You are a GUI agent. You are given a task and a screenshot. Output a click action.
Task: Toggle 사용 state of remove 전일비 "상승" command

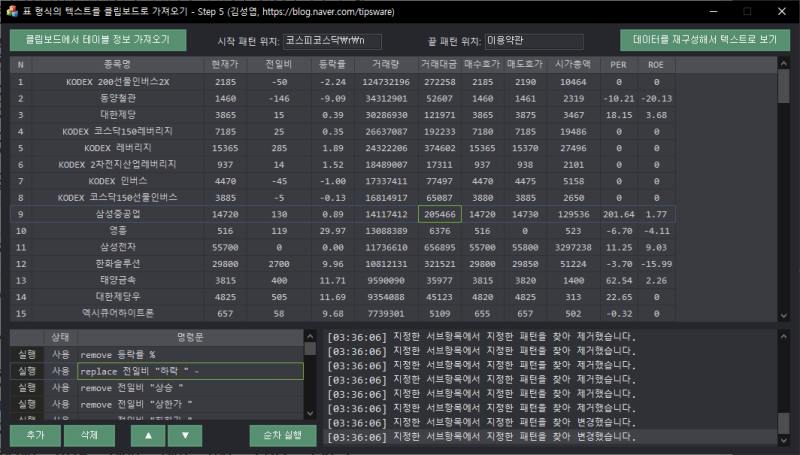tap(60, 387)
